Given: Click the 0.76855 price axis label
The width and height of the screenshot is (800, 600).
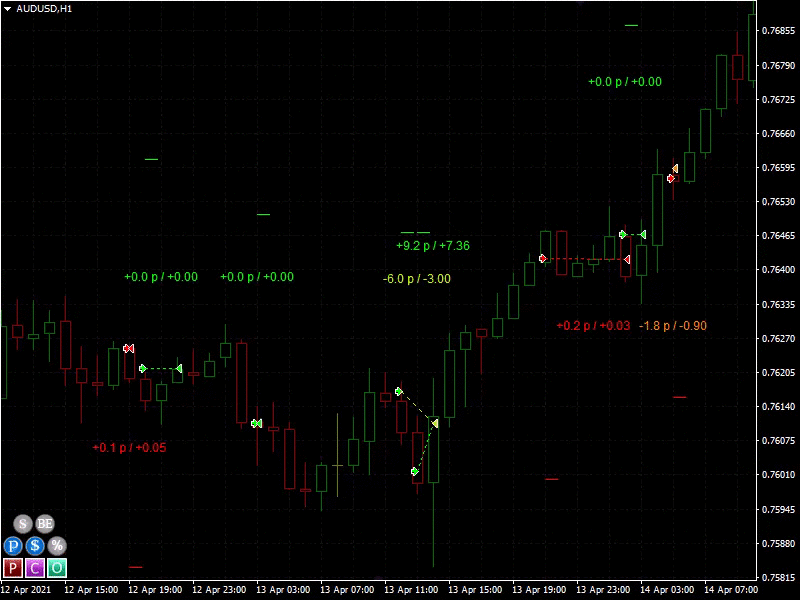Looking at the screenshot, I should (x=779, y=31).
